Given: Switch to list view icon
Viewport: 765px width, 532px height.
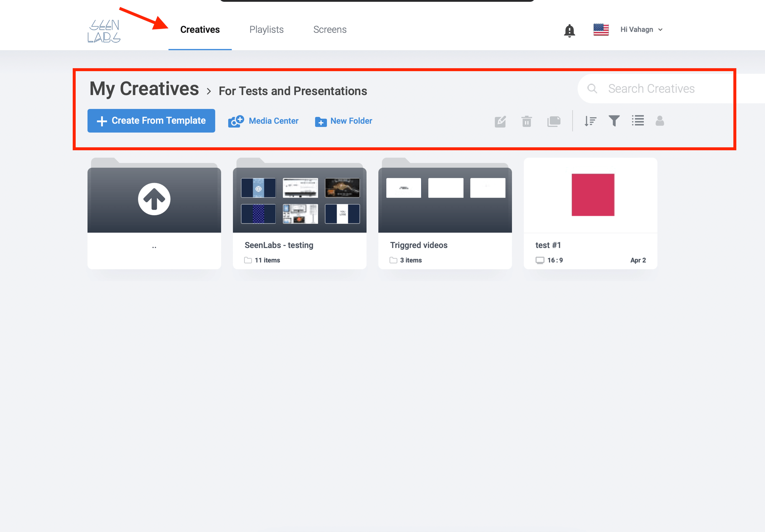Looking at the screenshot, I should click(638, 121).
